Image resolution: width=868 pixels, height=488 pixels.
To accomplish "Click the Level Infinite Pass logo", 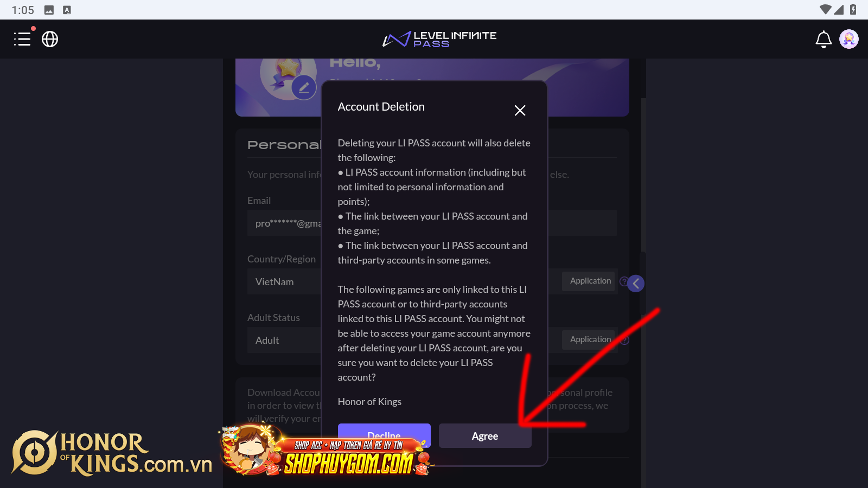I will 439,39.
